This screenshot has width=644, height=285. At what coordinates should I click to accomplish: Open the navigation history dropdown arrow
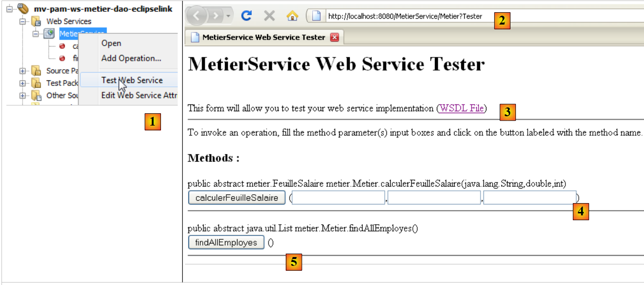228,17
